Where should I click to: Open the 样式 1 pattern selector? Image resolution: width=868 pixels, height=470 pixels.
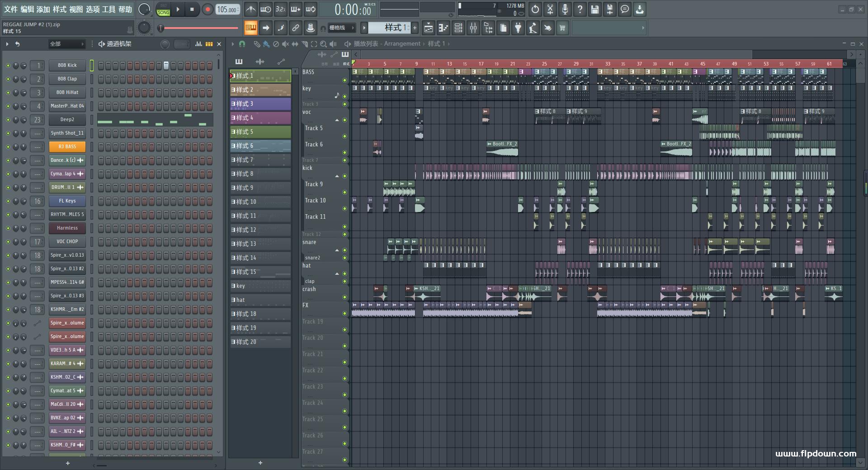click(389, 28)
